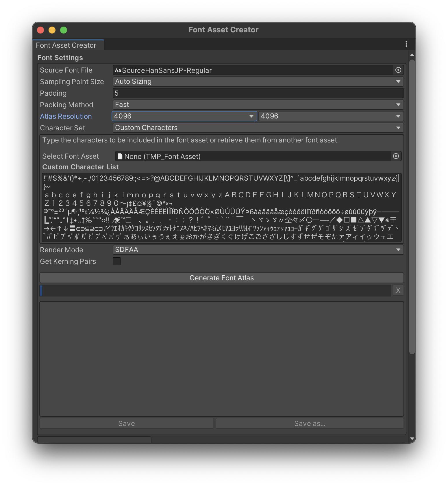Expand the Packing Method dropdown

[x=258, y=105]
